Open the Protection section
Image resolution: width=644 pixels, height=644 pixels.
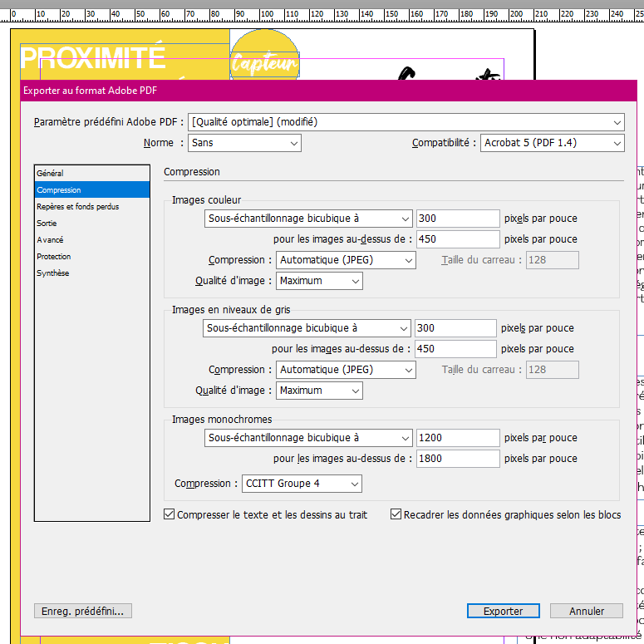click(92, 256)
